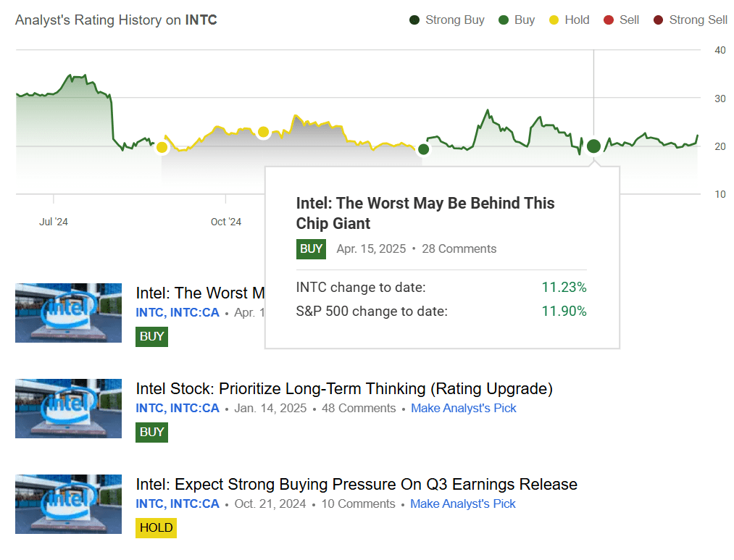Click the BUY badge inside the tooltip popup
The height and width of the screenshot is (560, 734).
tap(311, 248)
